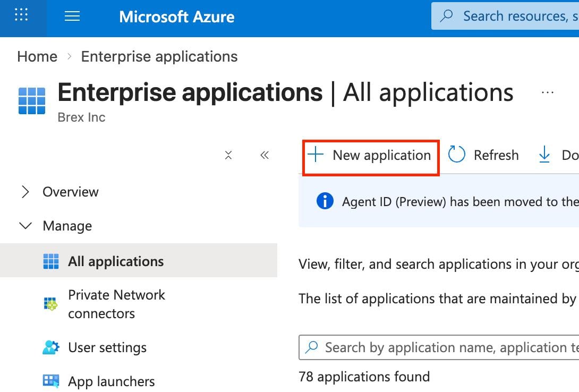Image resolution: width=579 pixels, height=392 pixels.
Task: Toggle the hamburger portal menu
Action: (x=72, y=16)
